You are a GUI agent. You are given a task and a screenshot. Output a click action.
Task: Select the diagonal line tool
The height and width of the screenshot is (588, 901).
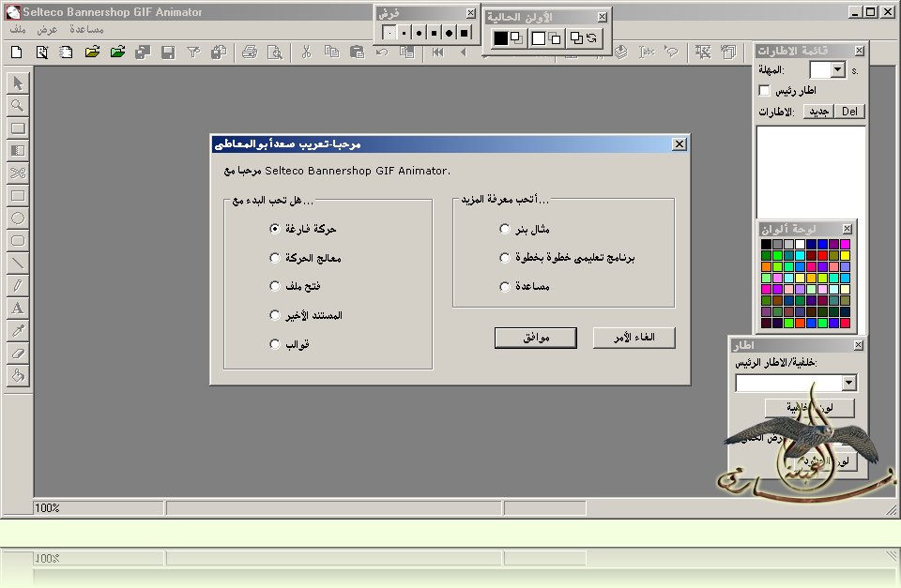coord(18,263)
